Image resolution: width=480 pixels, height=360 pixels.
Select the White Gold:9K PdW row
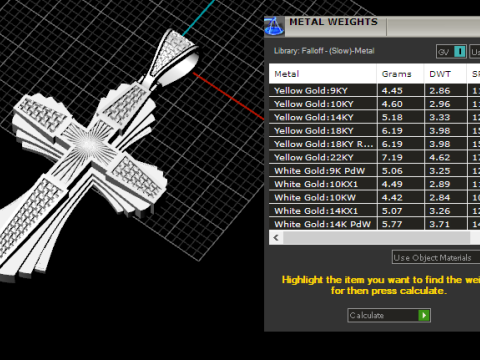374,171
